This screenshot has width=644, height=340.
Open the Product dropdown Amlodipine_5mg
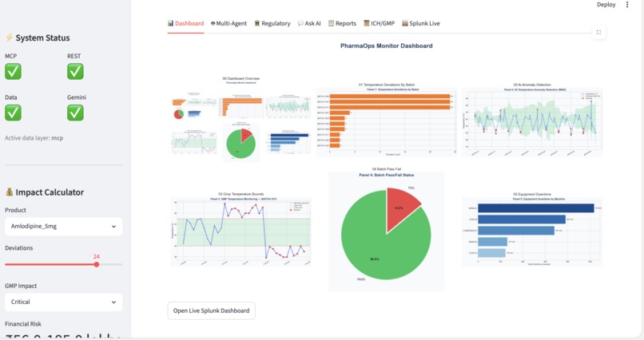(64, 227)
